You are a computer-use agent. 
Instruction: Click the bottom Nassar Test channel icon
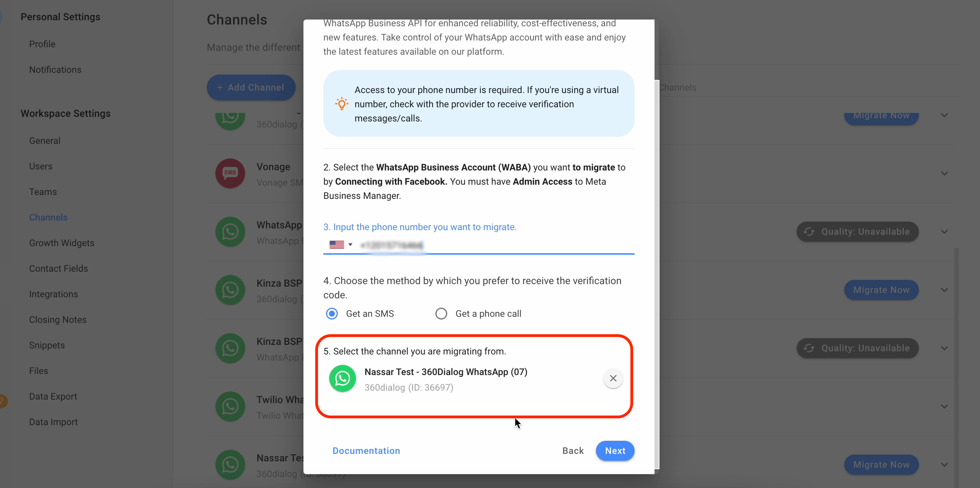[230, 465]
